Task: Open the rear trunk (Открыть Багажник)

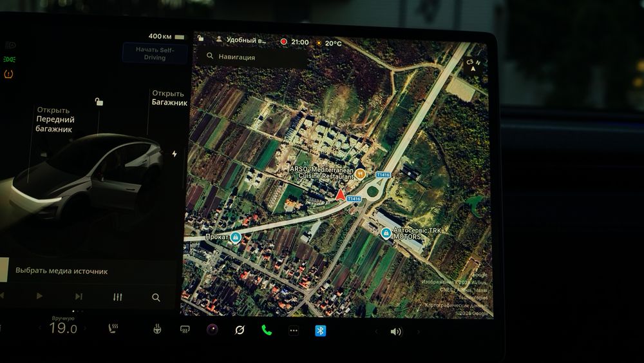Action: point(169,98)
